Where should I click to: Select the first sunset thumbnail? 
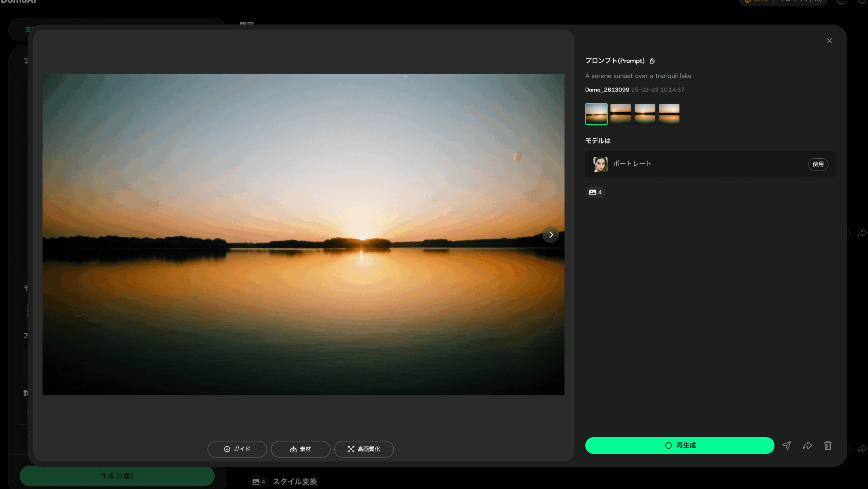coord(596,114)
